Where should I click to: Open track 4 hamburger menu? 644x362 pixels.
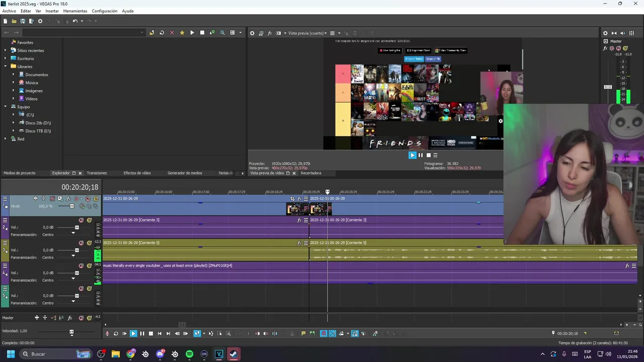pos(5,266)
